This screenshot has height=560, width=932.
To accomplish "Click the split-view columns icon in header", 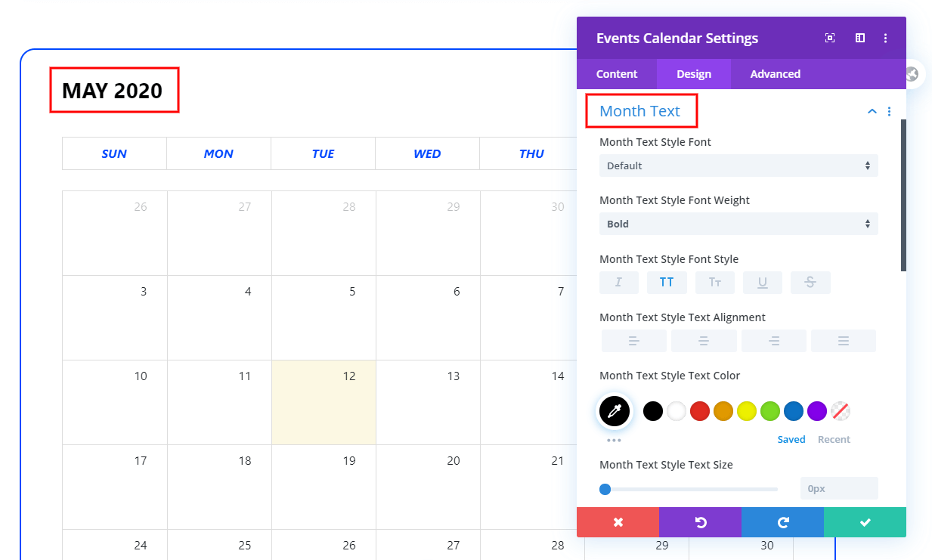I will coord(860,38).
